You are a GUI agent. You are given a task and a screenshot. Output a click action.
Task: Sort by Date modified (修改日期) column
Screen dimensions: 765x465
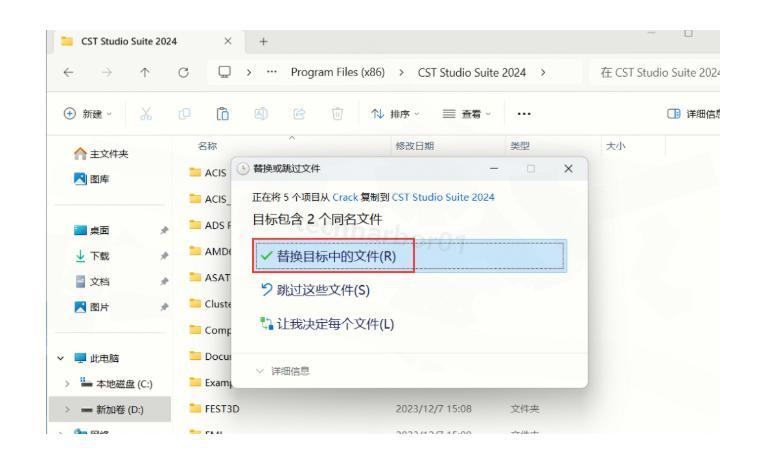pyautogui.click(x=415, y=146)
